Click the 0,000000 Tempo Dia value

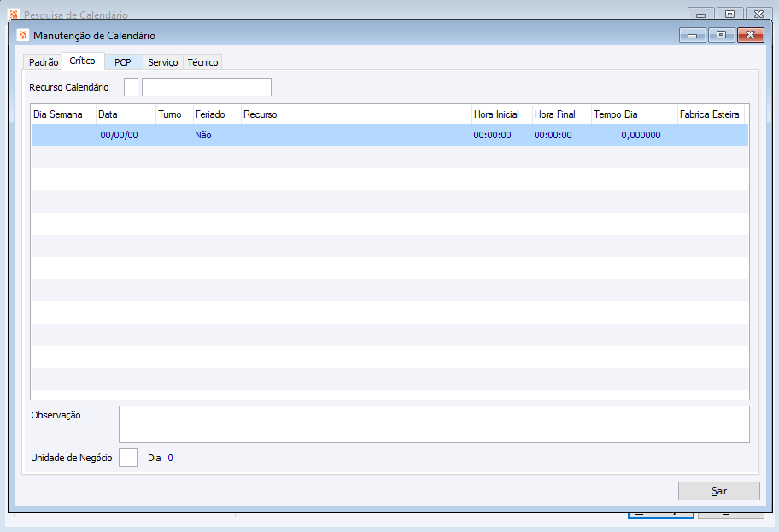[x=641, y=135]
